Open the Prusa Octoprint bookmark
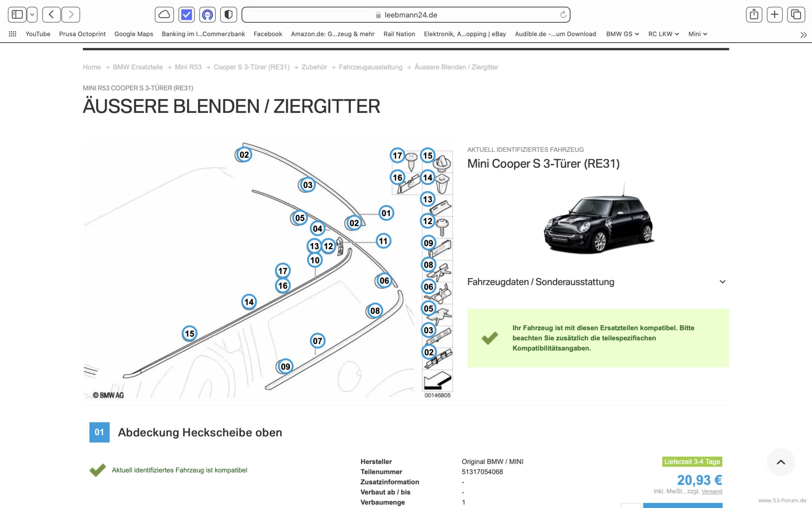This screenshot has width=812, height=508. [x=82, y=34]
